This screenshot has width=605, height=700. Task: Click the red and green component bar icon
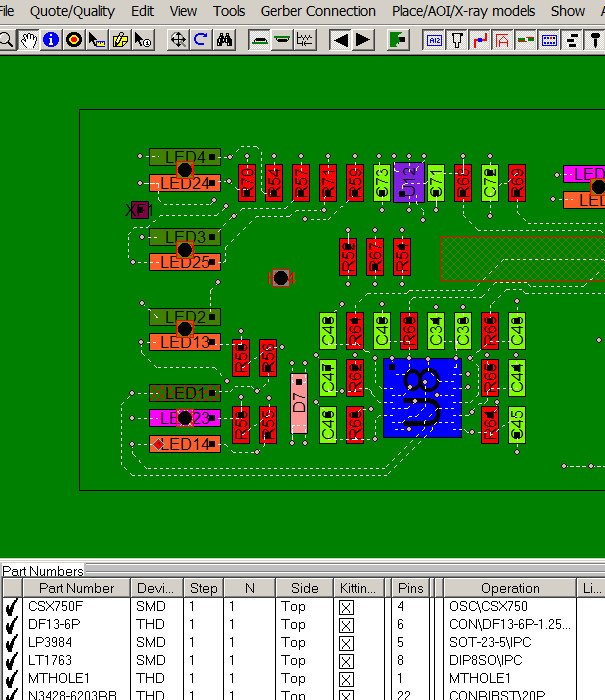526,40
